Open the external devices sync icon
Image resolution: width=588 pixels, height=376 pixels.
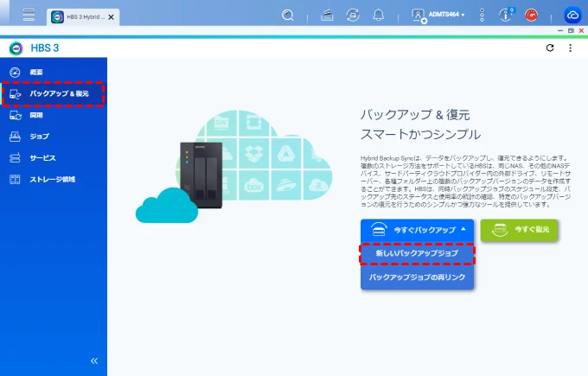point(352,16)
